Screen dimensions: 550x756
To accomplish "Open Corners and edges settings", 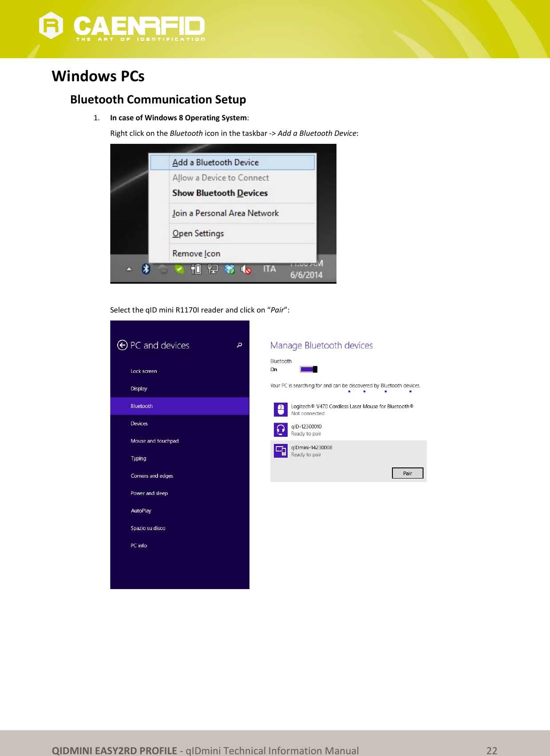I will (152, 476).
